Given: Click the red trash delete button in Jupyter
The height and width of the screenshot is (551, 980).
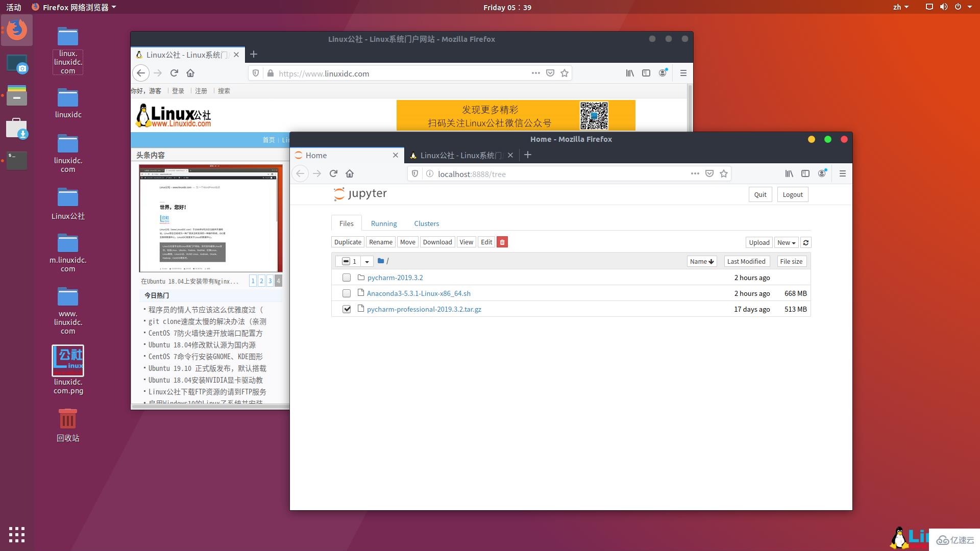Looking at the screenshot, I should click(502, 242).
